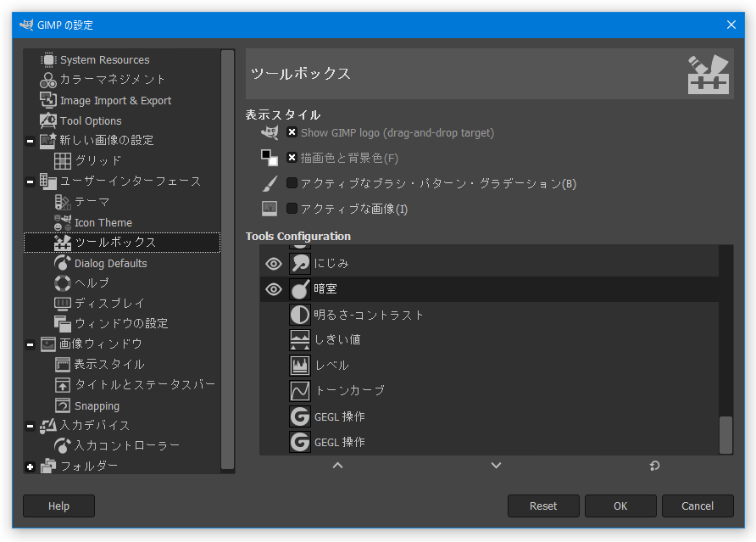Show 明るさ-コントラスト tool via its visibility cell
This screenshot has width=756, height=542.
coord(274,315)
